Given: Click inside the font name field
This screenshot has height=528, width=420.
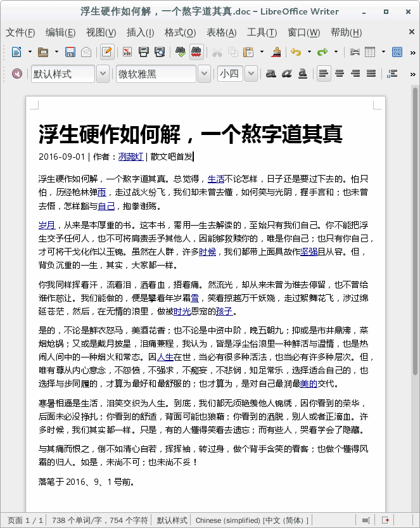Looking at the screenshot, I should [x=156, y=74].
